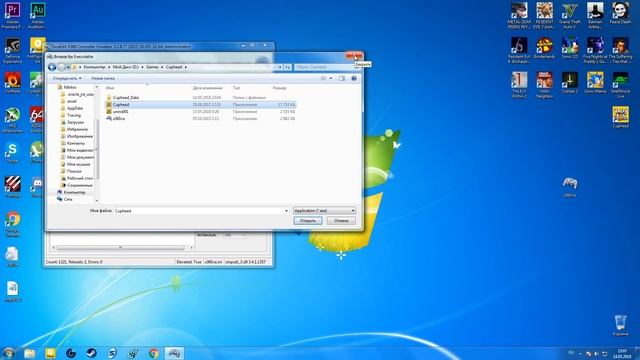Select Рабочий стол in the navigation tree
Screen dimensions: 640x360
click(x=80, y=178)
